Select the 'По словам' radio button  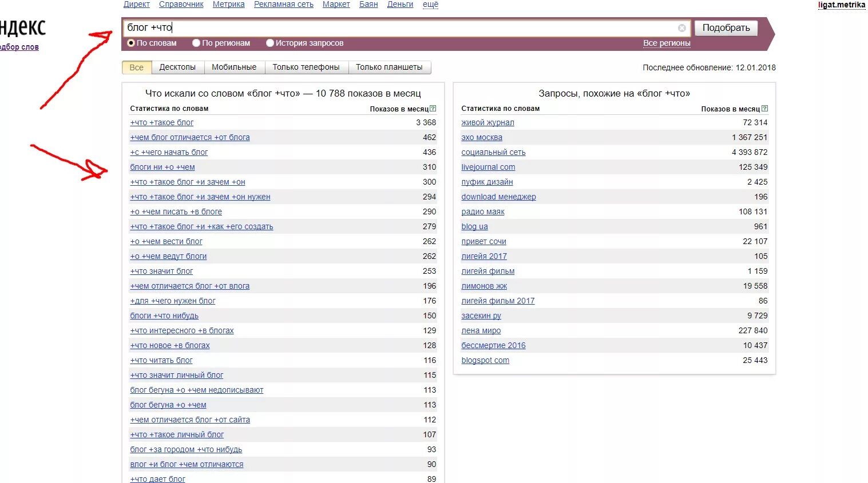point(131,43)
